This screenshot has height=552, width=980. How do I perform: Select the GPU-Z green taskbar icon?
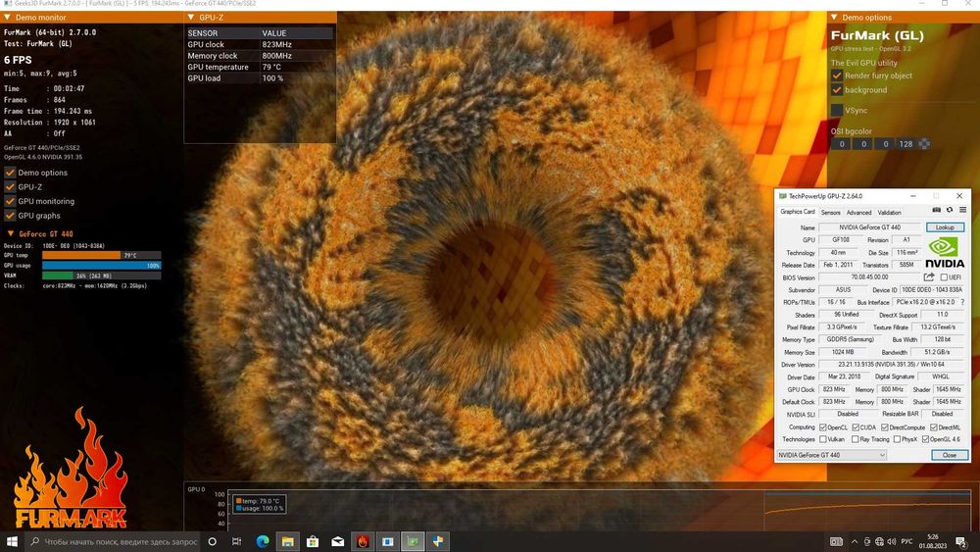pos(413,541)
